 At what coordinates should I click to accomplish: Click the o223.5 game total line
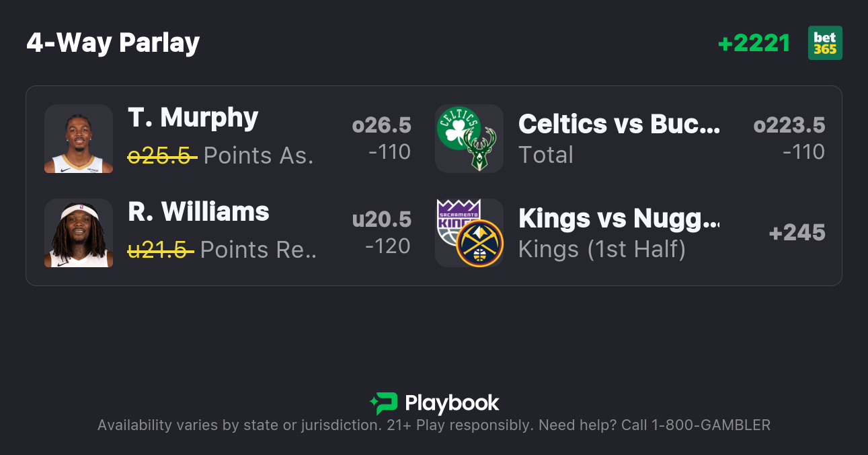[789, 125]
